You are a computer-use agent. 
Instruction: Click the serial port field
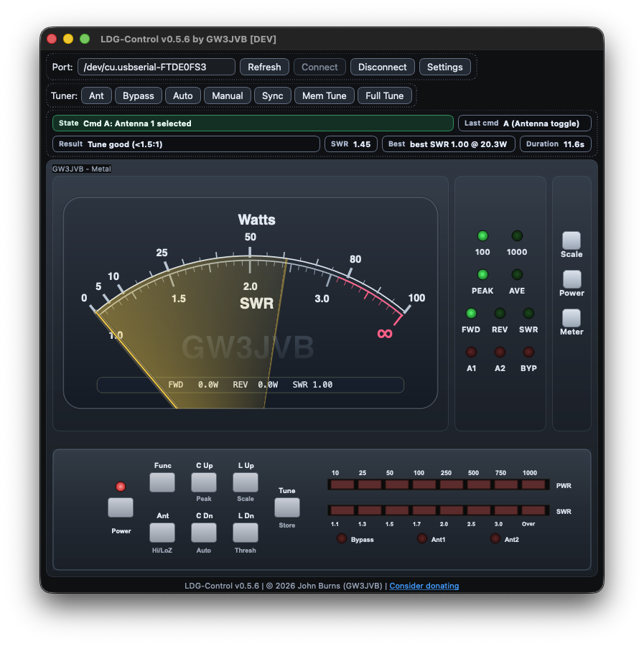pyautogui.click(x=156, y=67)
